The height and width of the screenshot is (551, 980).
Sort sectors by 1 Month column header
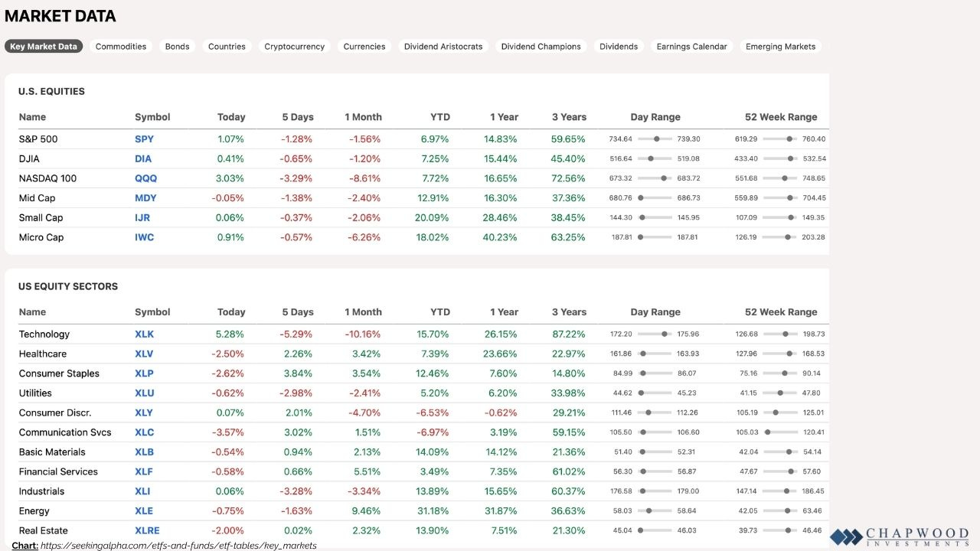363,312
